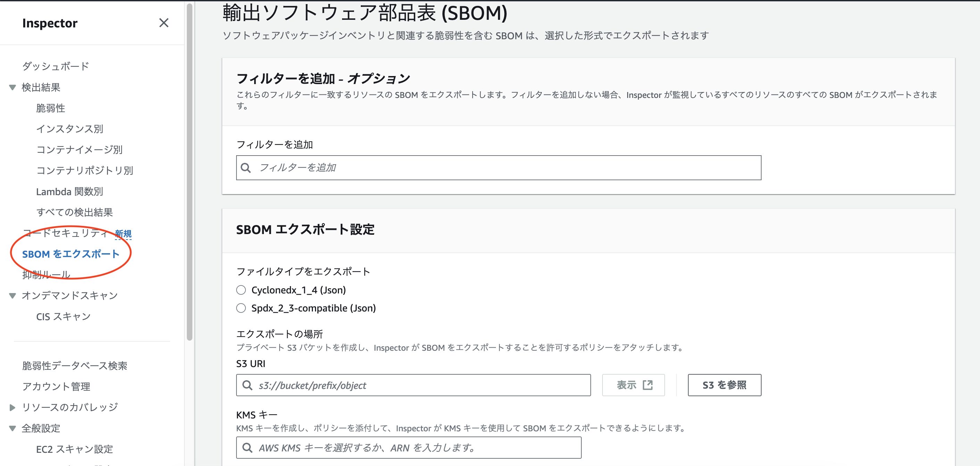The image size is (980, 466).
Task: Expand the リソースのカバレッジ section triangle
Action: 12,407
